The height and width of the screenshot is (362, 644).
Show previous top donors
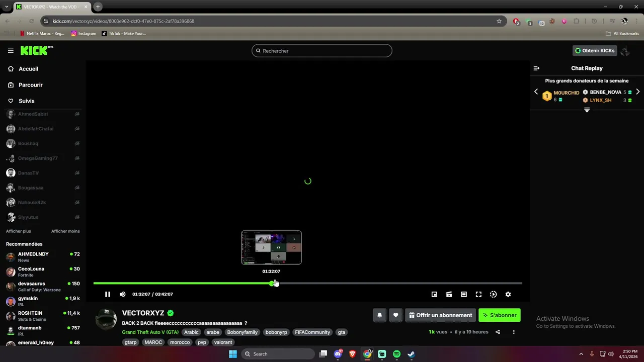[x=536, y=92]
